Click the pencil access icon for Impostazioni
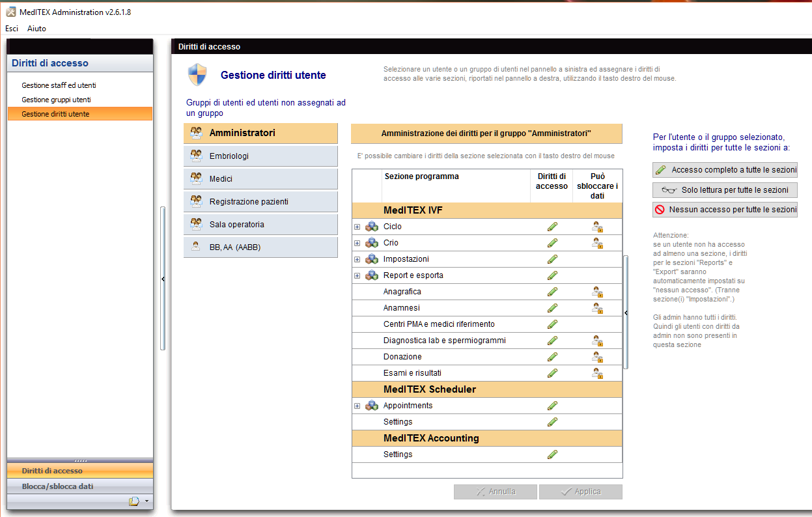This screenshot has height=517, width=812. click(x=552, y=259)
